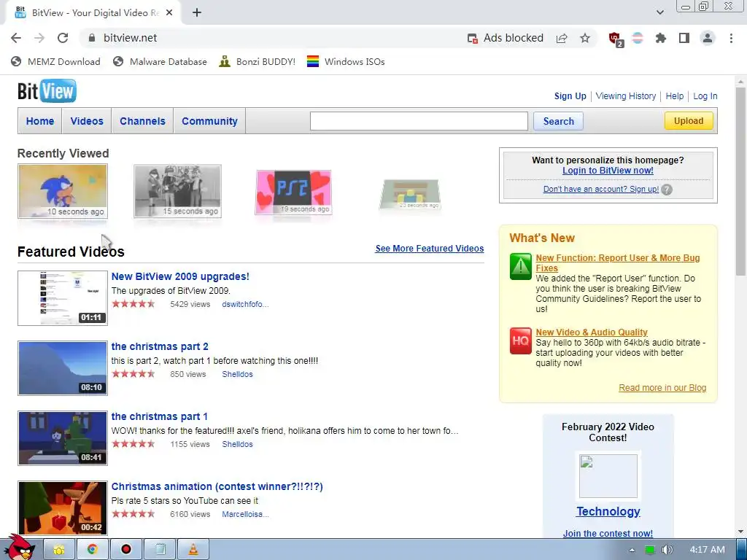Open a new tab with plus button
Image resolution: width=747 pixels, height=560 pixels.
tap(197, 13)
